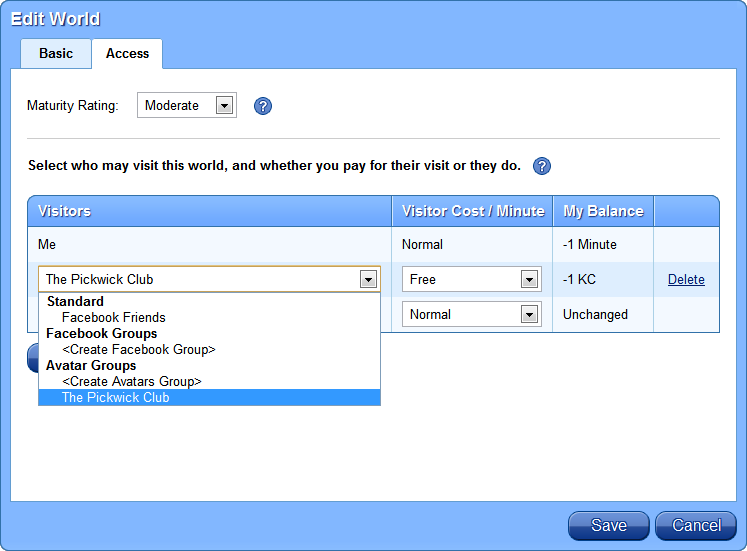Choose Facebook Friends from the list
Screen dimensions: 747x551
click(113, 317)
